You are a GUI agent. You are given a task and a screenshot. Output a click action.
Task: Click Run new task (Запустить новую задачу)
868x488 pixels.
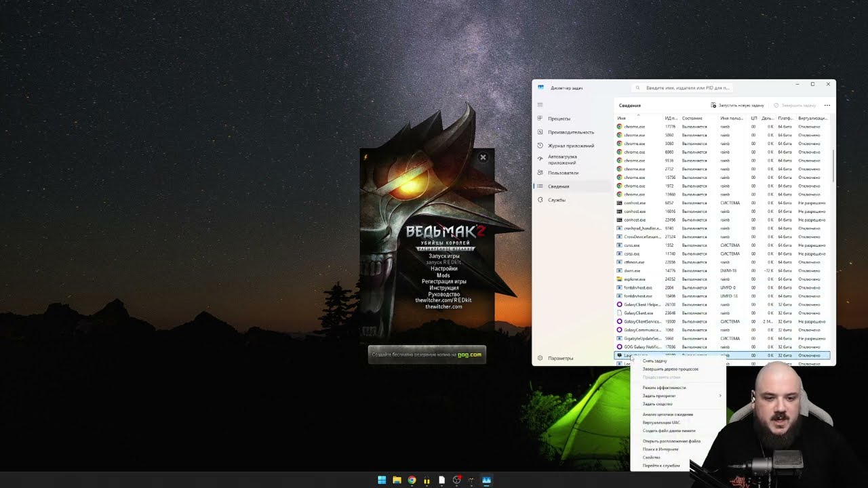[x=737, y=105]
